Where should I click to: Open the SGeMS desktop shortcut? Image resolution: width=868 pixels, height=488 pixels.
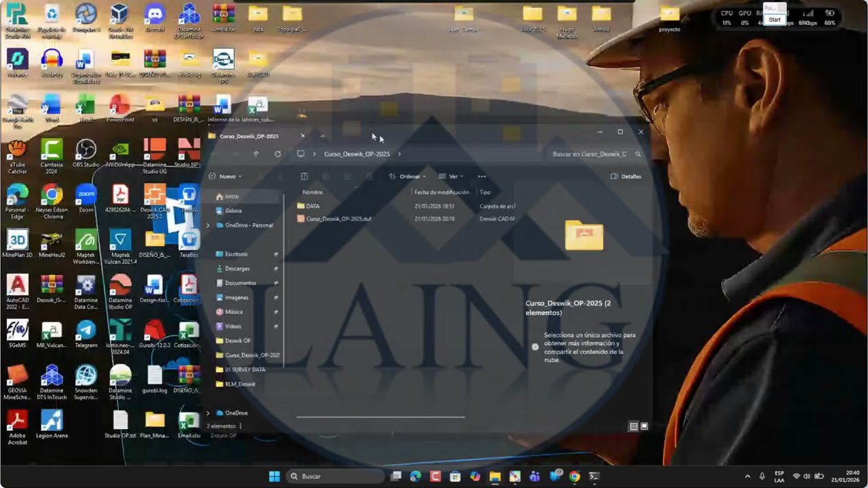point(17,334)
